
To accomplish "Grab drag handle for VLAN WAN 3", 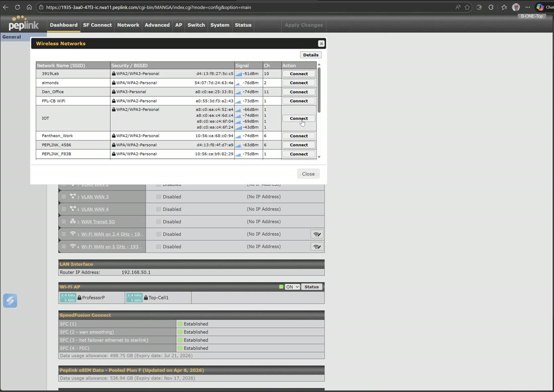I will [63, 197].
